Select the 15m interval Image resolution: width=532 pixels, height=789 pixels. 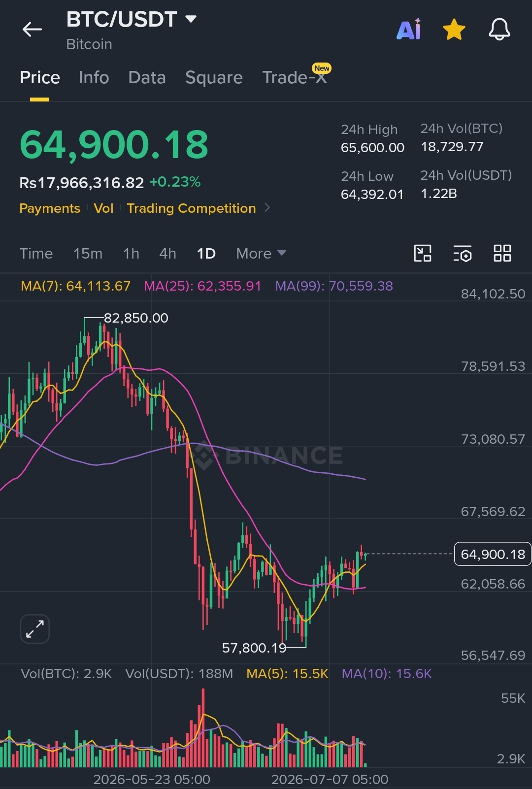88,253
